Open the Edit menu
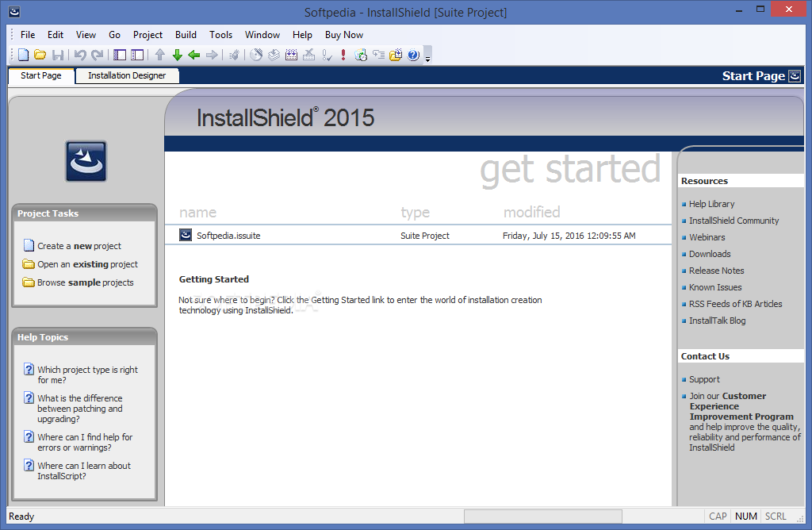The height and width of the screenshot is (530, 812). (56, 35)
